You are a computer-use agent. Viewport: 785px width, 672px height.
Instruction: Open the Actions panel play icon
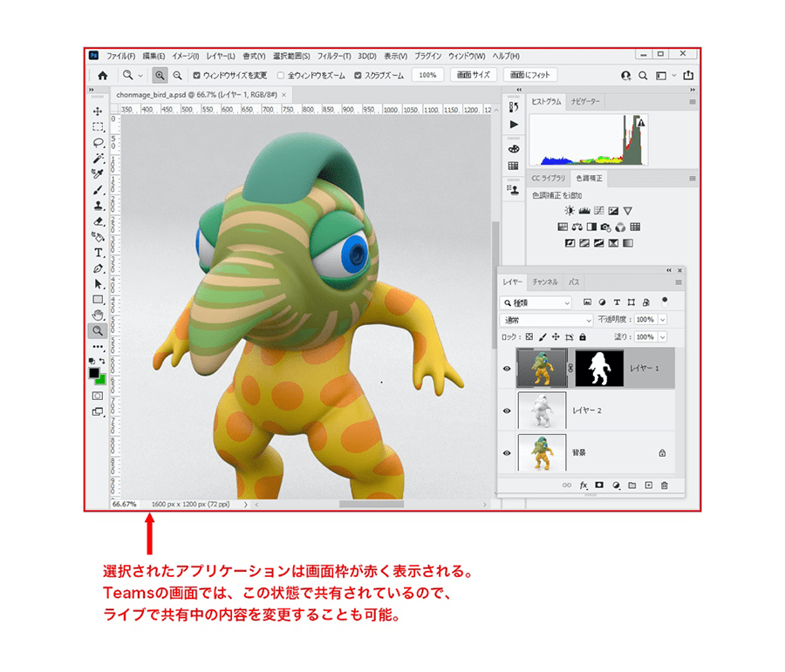514,124
